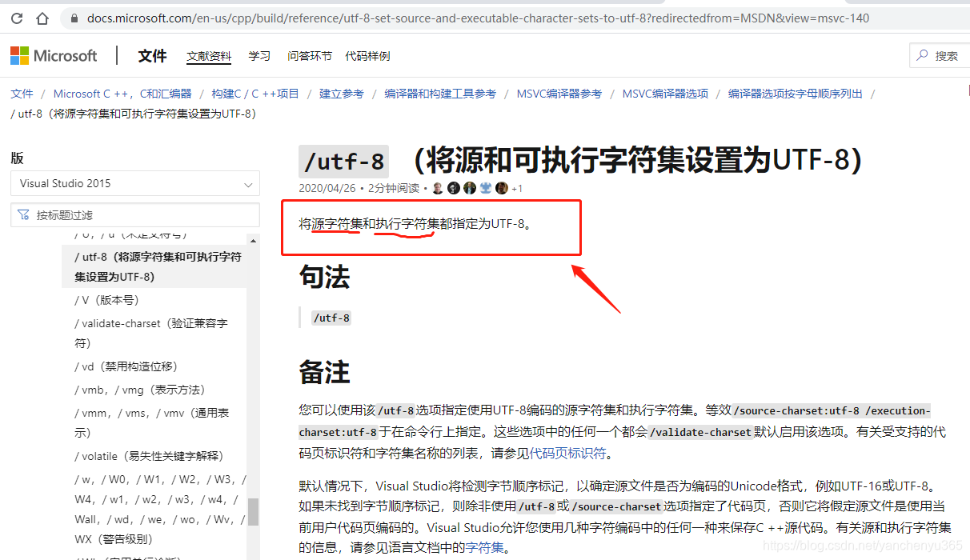The image size is (970, 560).
Task: Open the 代码样例 menu item
Action: [x=367, y=56]
